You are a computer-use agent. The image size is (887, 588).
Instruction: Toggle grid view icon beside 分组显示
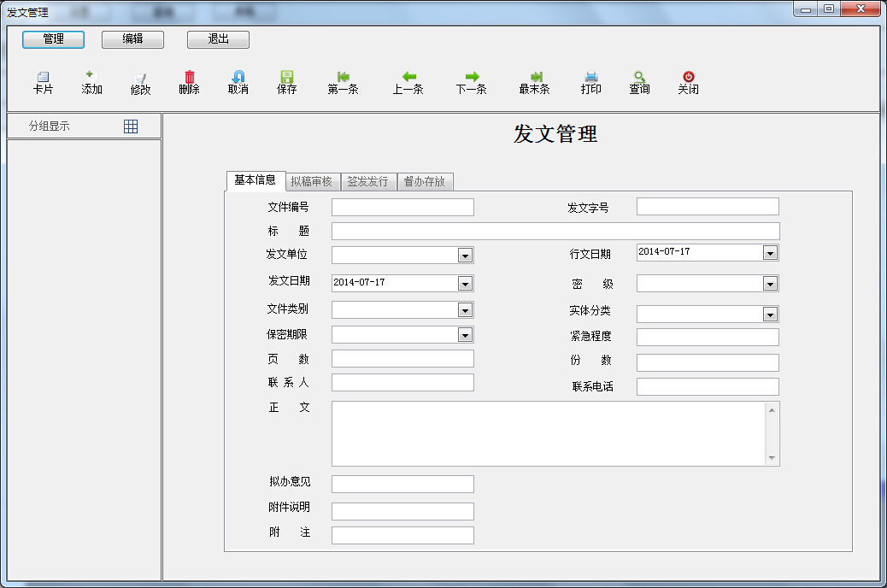(x=131, y=126)
